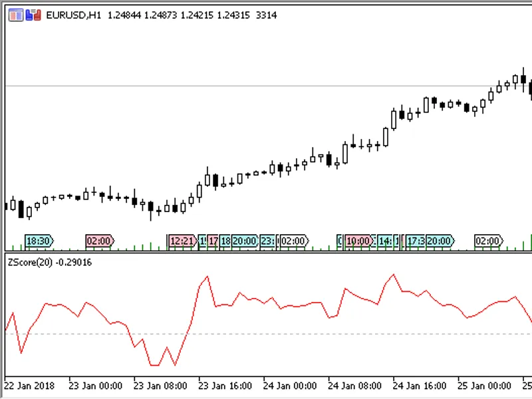Open the pink 10:00 event marker

pos(359,241)
